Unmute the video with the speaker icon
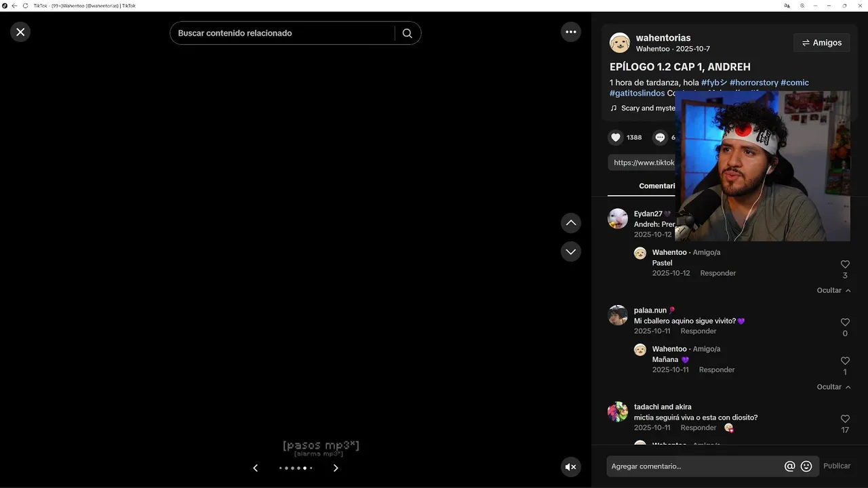Screen dimensions: 868x488 tap(571, 467)
